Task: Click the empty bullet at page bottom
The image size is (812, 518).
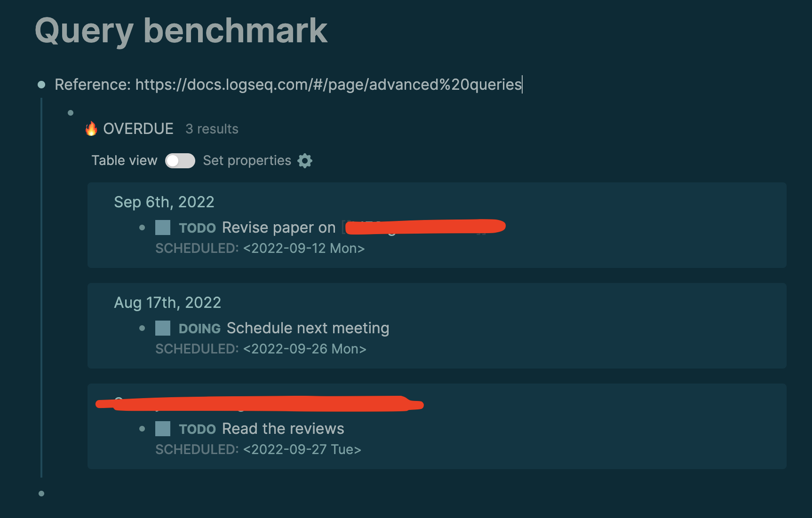Action: (x=41, y=494)
